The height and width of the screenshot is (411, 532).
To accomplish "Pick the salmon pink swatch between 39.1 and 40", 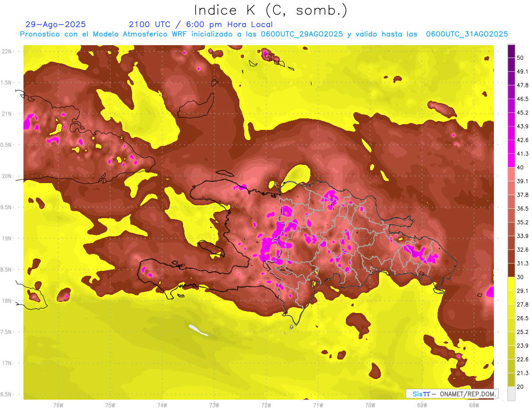I will (511, 174).
